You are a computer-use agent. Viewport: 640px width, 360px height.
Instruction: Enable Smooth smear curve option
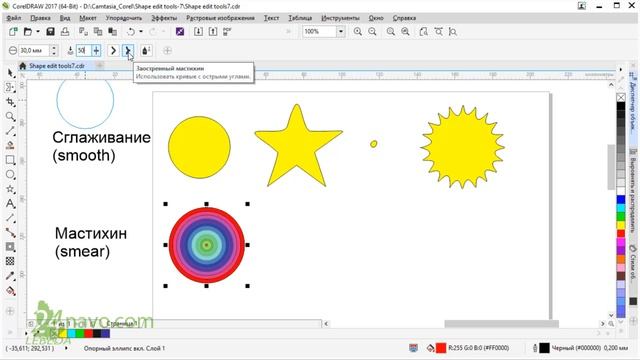coord(113,51)
